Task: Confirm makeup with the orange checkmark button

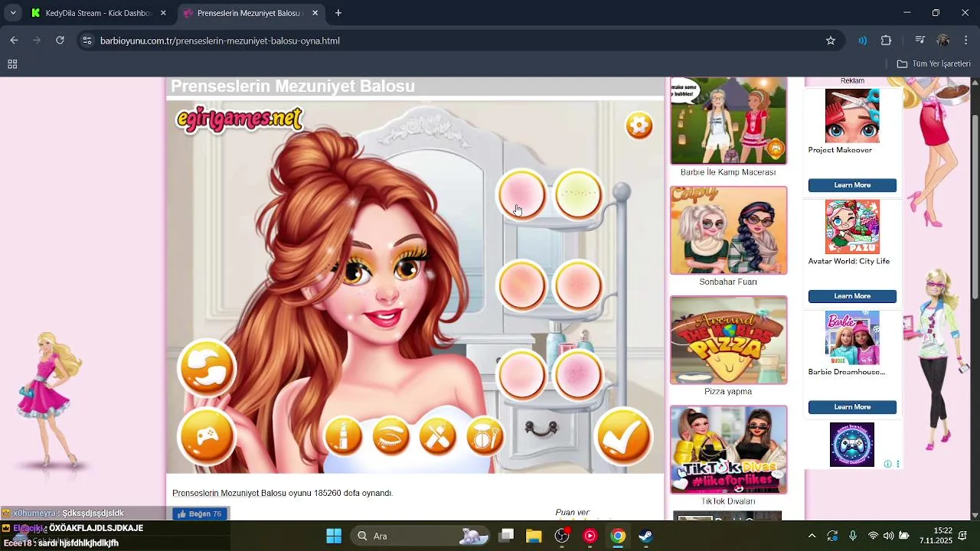Action: pyautogui.click(x=623, y=437)
